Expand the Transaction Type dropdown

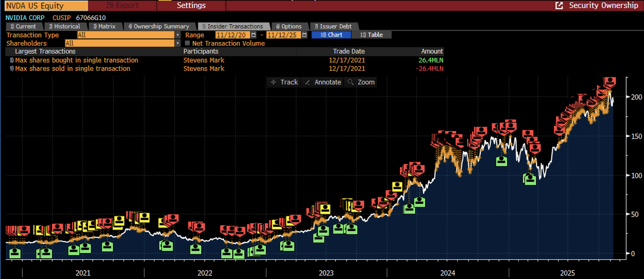[x=177, y=35]
